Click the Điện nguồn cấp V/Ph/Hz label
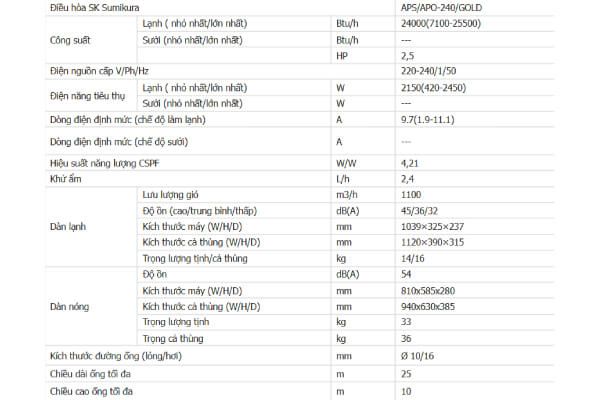Image resolution: width=600 pixels, height=400 pixels. (99, 71)
